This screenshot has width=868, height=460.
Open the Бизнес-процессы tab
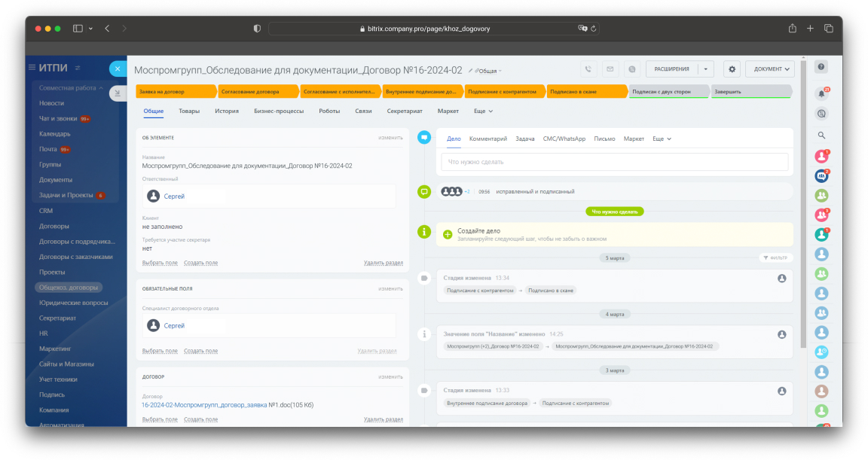(x=279, y=111)
